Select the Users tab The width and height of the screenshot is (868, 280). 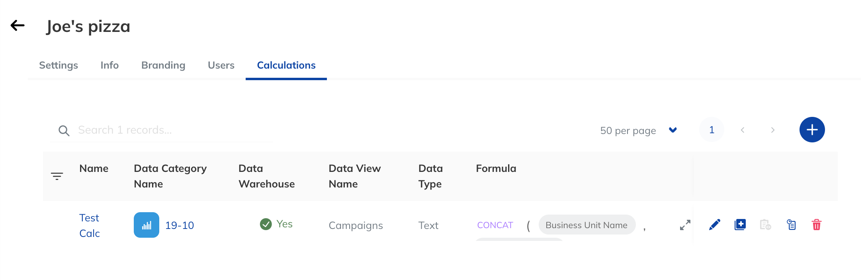221,65
